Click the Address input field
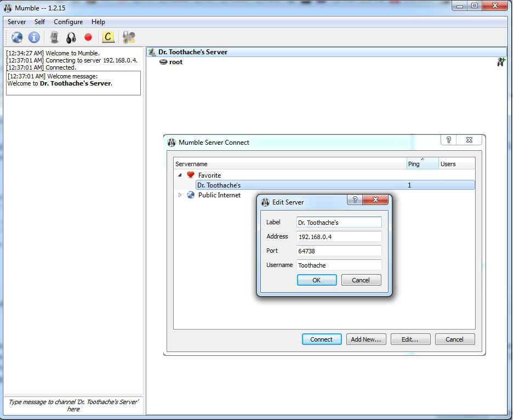This screenshot has width=514, height=420. (x=339, y=236)
